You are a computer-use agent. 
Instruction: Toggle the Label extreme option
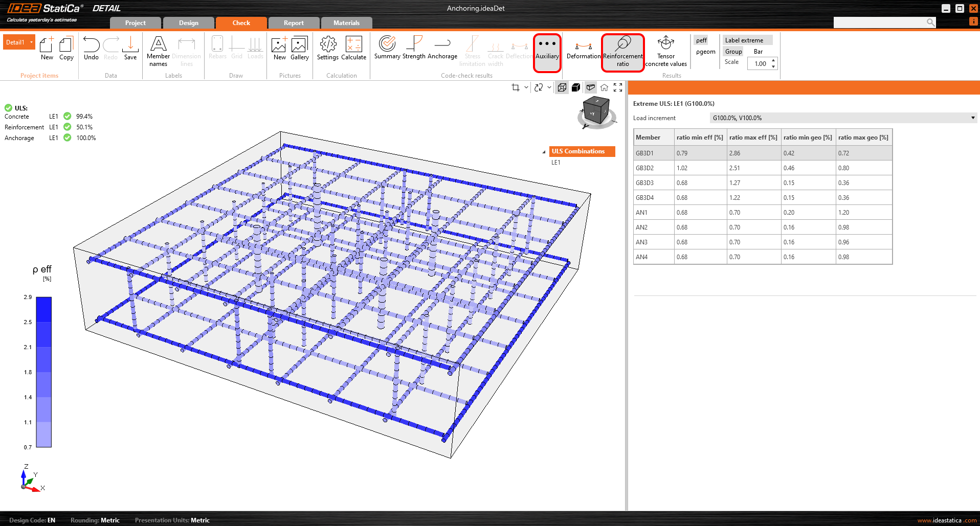pos(744,40)
